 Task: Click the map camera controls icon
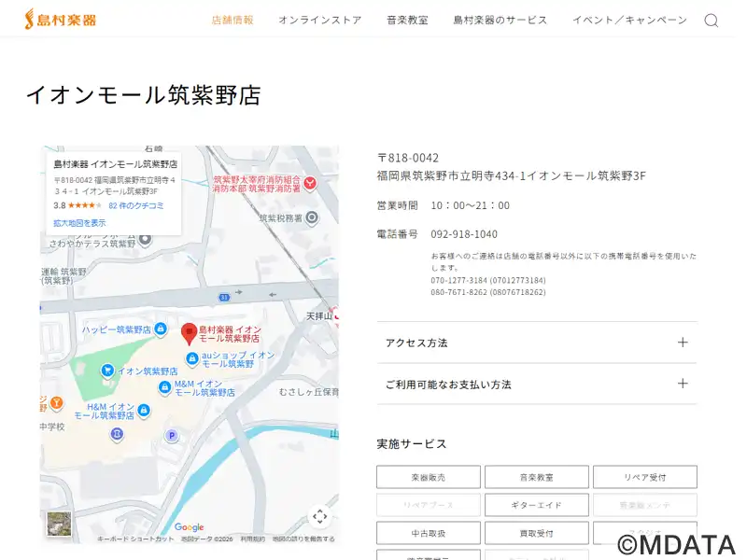tap(319, 516)
